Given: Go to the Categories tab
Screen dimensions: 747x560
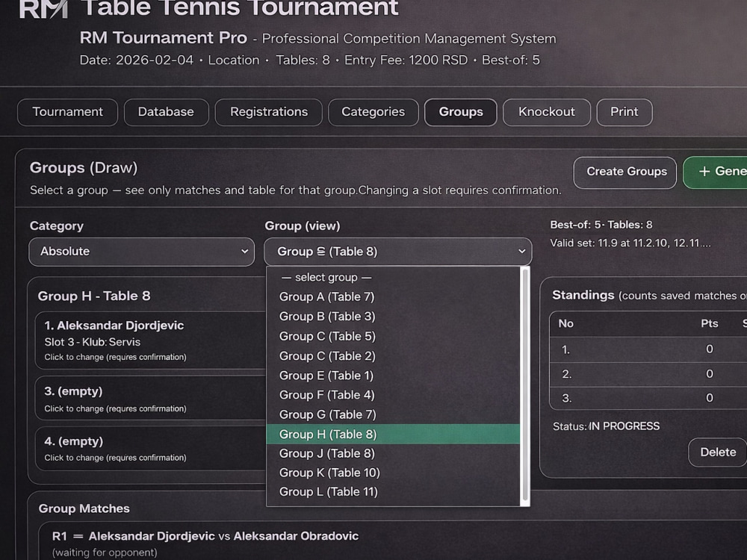Looking at the screenshot, I should [x=373, y=113].
